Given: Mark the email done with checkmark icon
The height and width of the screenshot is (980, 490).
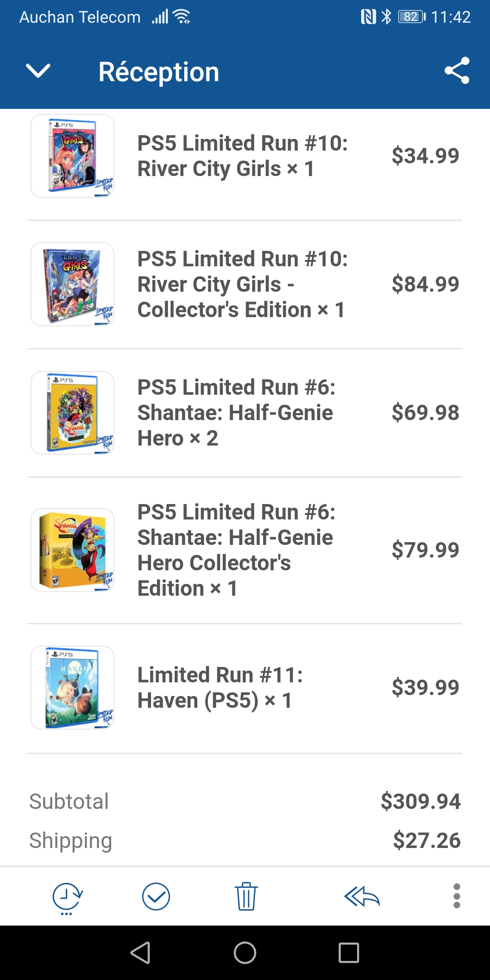Looking at the screenshot, I should coord(156,897).
